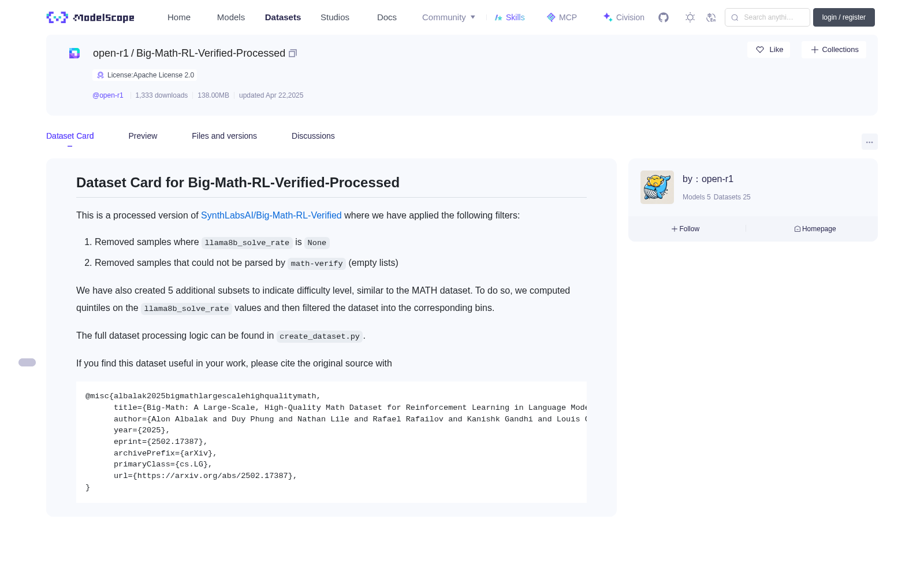Viewport: 924px width, 578px height.
Task: Follow the open-r1 organization
Action: point(685,229)
